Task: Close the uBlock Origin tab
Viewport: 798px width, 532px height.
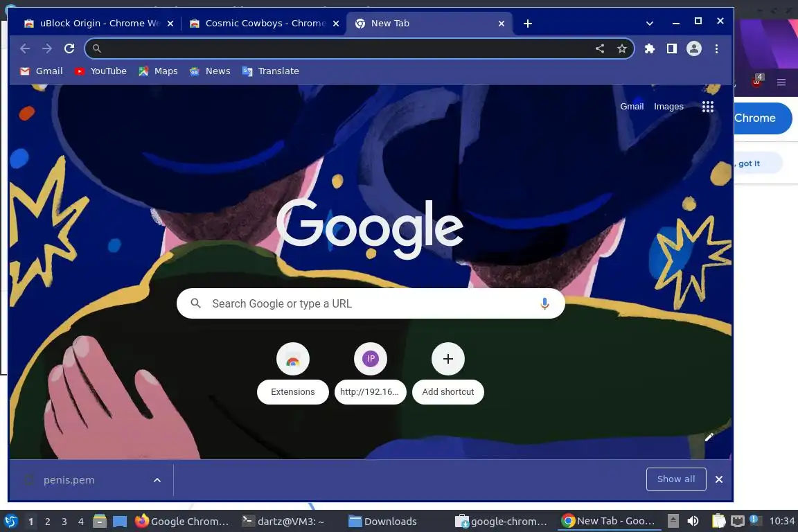Action: pos(170,24)
